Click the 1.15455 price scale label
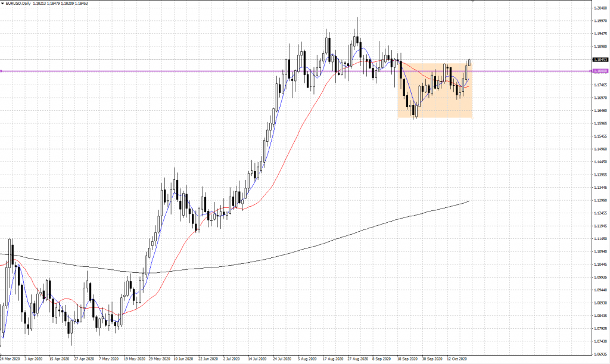This screenshot has width=610, height=364. (600, 136)
